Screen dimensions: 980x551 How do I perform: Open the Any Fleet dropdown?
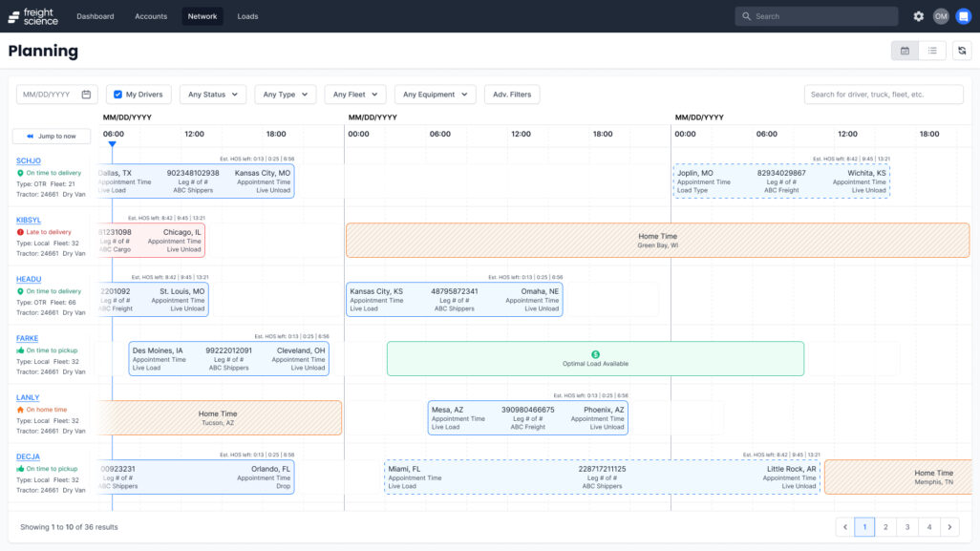(x=355, y=95)
